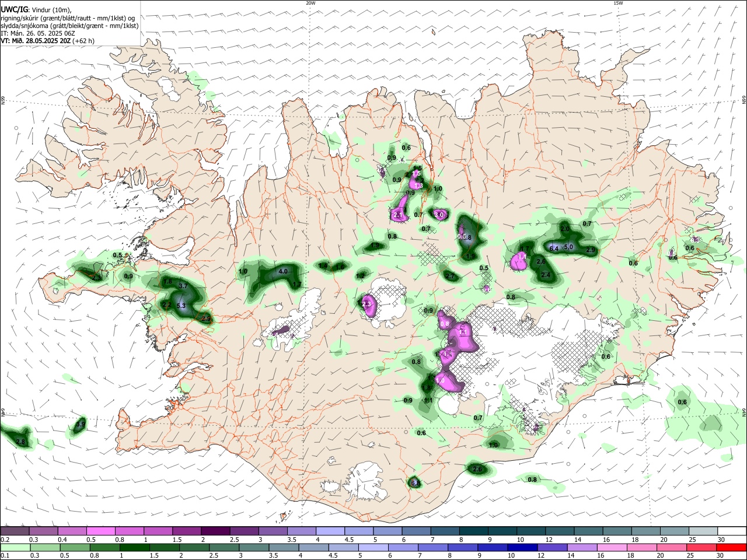Click the issue time line "IT: Mán. 26. 05. 2025 06Z"
Viewport: 747px width, 560px height.
pyautogui.click(x=37, y=33)
